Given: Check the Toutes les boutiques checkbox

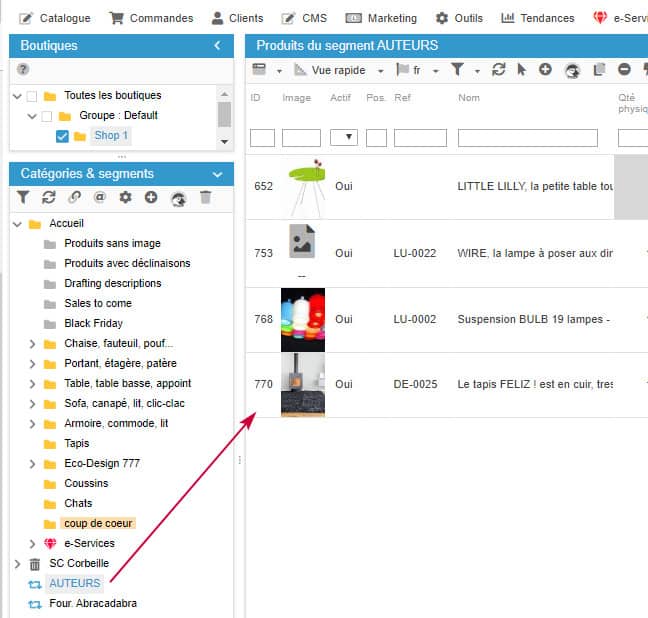Looking at the screenshot, I should coord(32,96).
